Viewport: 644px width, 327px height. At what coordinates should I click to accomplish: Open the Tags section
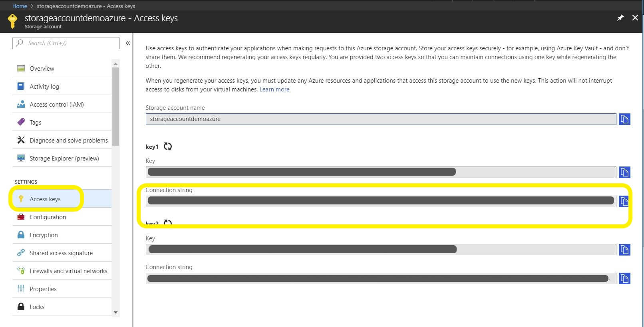pyautogui.click(x=62, y=122)
